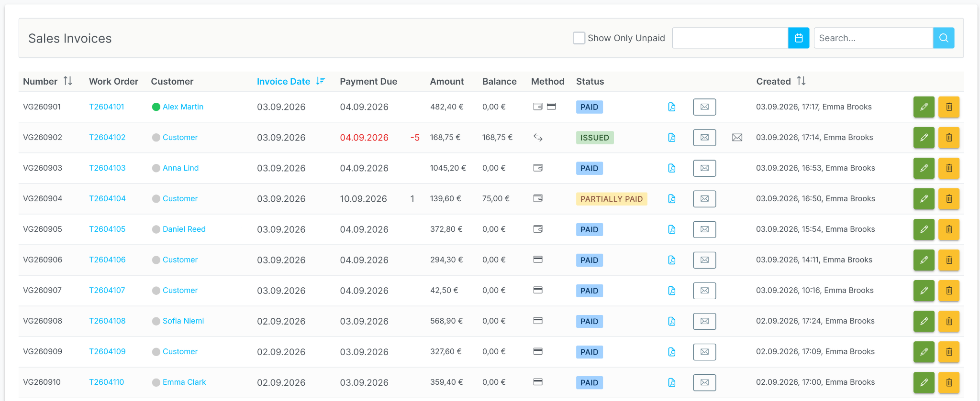Click the ISSUED status badge
Image resolution: width=980 pixels, height=401 pixels.
point(595,138)
